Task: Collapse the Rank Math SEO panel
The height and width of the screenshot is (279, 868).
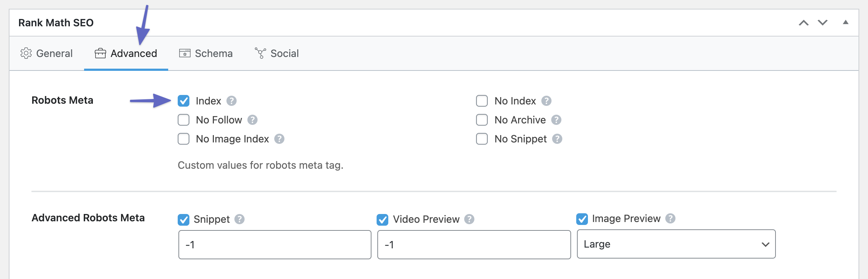Action: tap(846, 23)
